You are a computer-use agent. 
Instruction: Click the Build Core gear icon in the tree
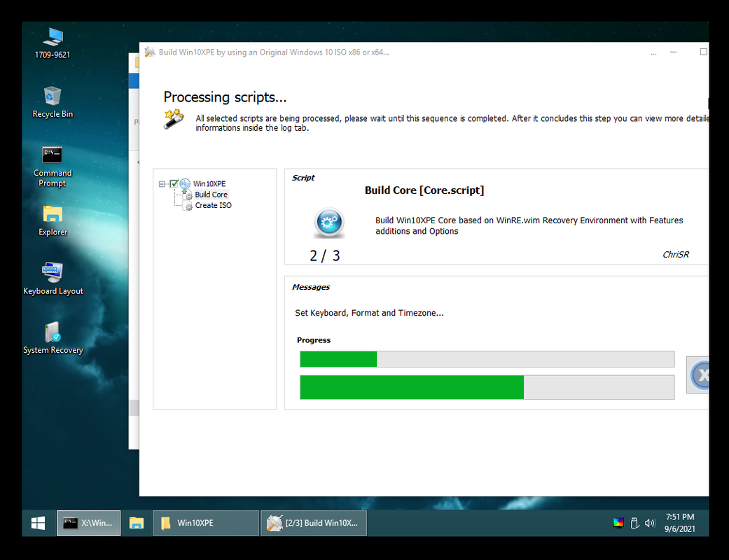click(188, 195)
